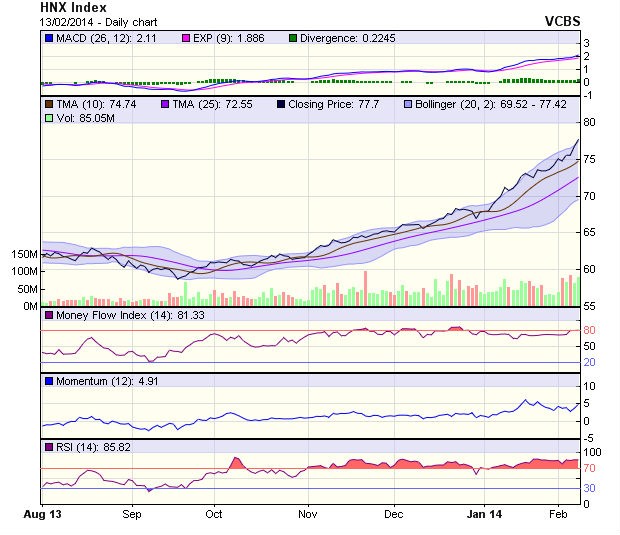Click the purple TMA (25) legend swatch

165,103
